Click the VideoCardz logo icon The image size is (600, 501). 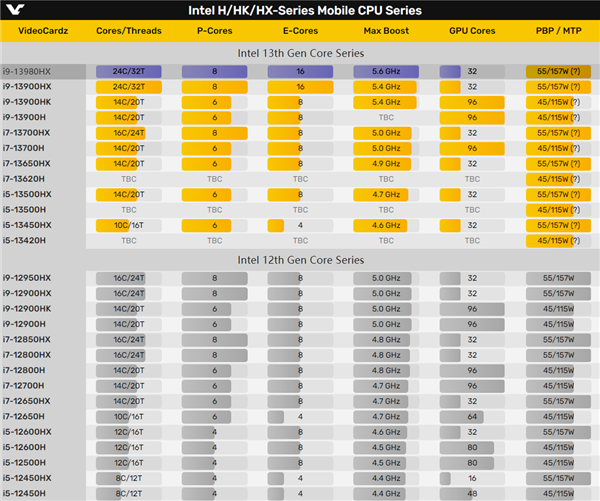coord(15,9)
